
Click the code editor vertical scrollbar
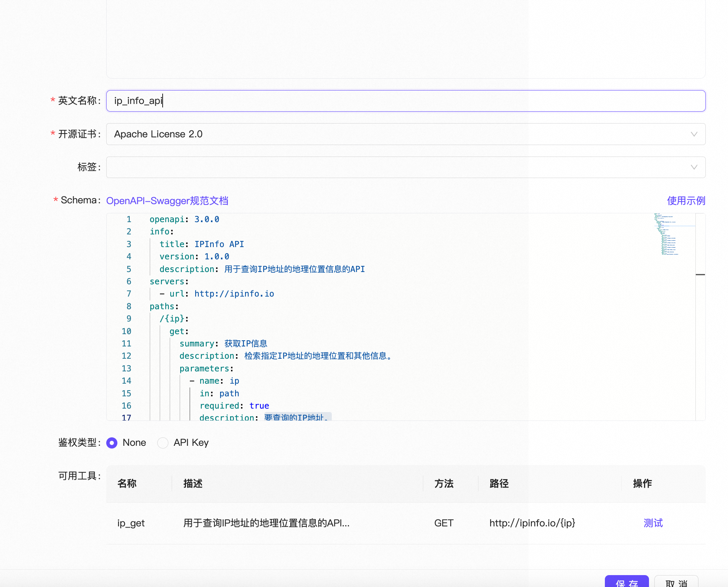[700, 317]
